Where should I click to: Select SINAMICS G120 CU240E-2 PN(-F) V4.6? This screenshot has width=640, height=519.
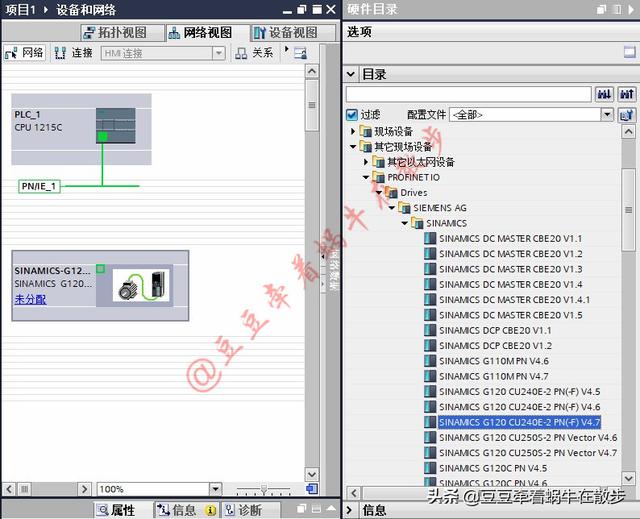(520, 407)
